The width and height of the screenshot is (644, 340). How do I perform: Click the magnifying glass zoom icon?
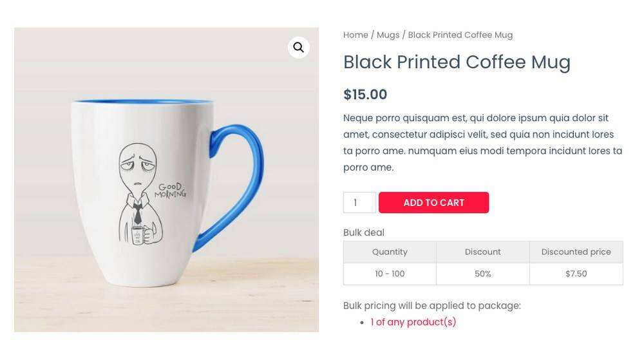coord(298,48)
